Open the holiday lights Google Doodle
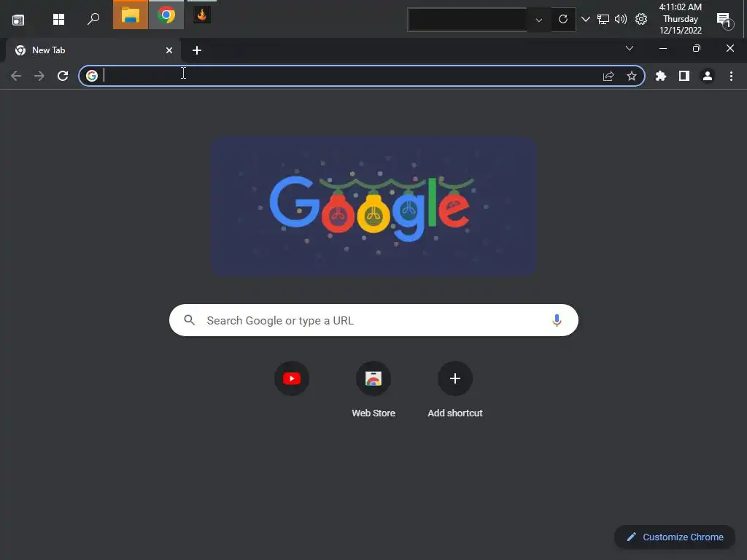Image resolution: width=747 pixels, height=560 pixels. click(374, 207)
